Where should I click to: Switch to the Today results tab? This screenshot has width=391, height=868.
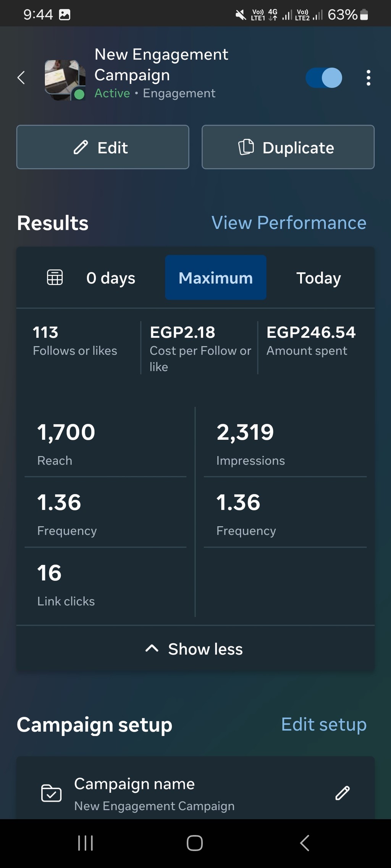318,278
